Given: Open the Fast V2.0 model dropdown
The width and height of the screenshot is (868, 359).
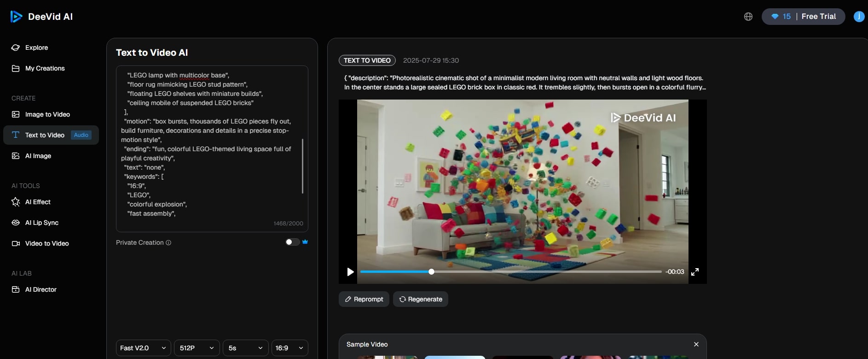Looking at the screenshot, I should pos(144,348).
